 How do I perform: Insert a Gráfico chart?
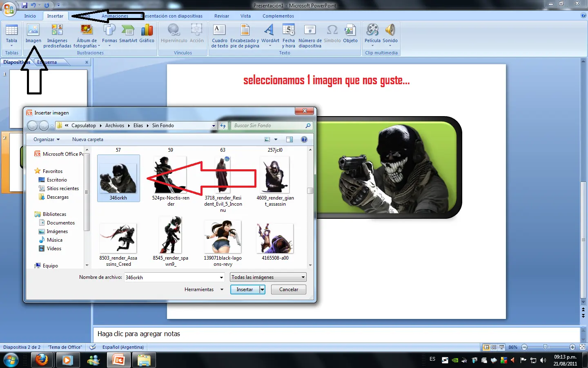point(147,34)
